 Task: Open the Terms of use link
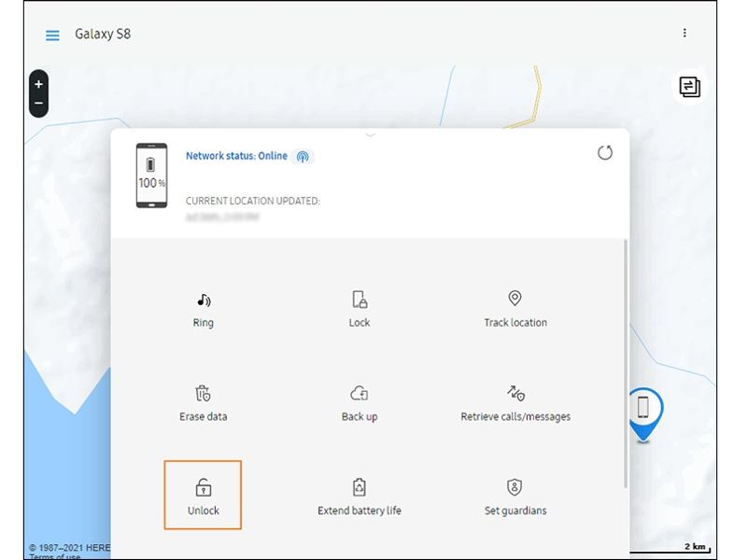55,556
